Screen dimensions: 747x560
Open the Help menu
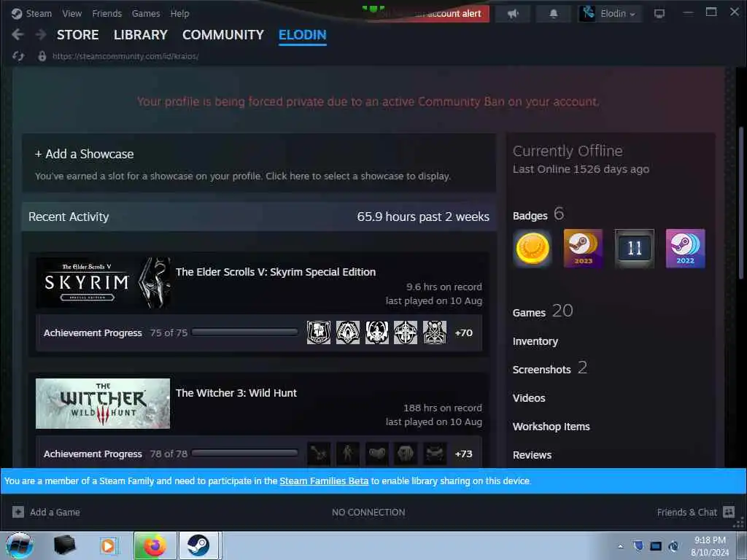coord(179,13)
